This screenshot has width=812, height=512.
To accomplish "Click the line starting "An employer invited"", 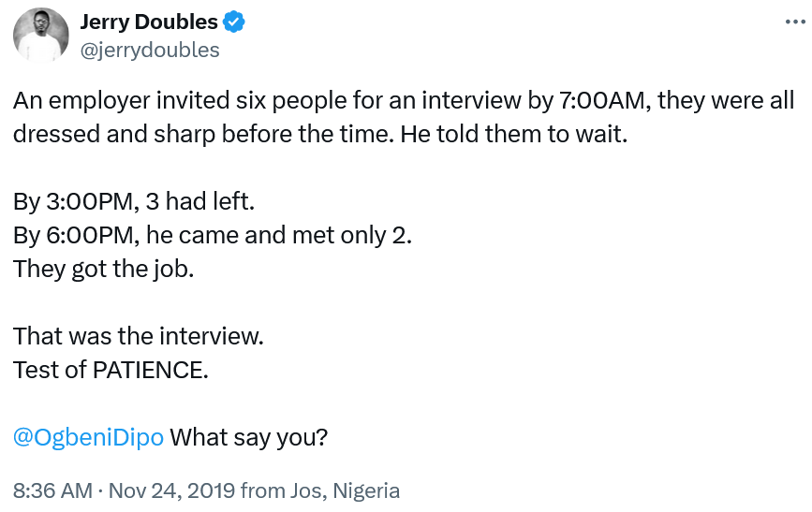I will point(404,100).
